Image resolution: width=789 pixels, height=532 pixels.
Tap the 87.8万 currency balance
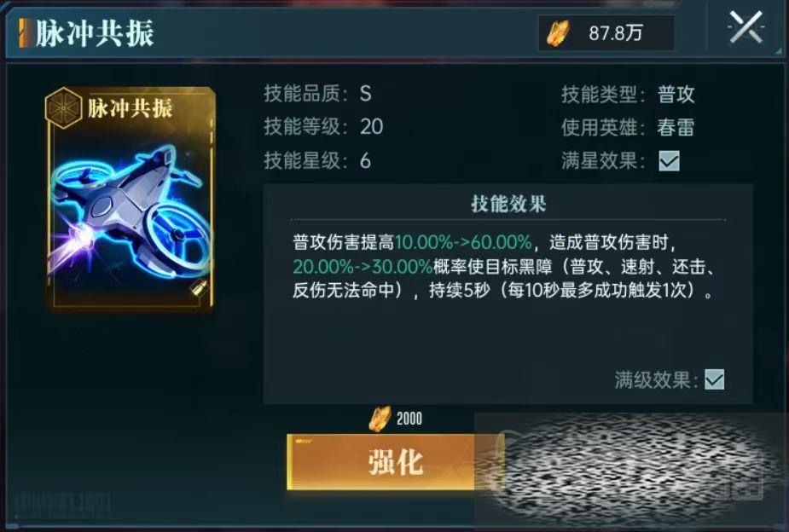pos(615,33)
